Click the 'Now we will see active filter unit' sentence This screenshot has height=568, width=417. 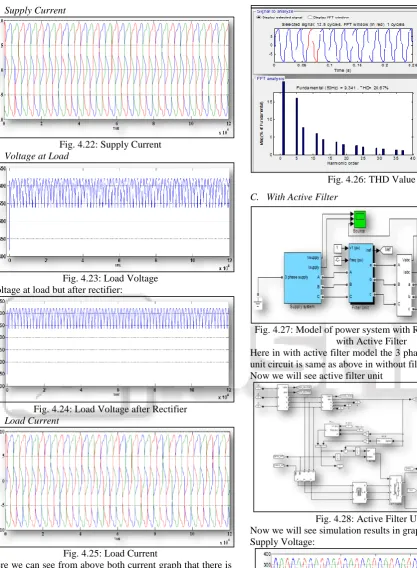click(316, 376)
